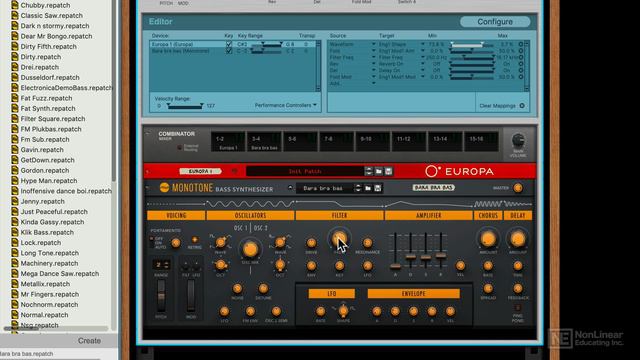
Task: Step Monotone patch with up/down arrows
Action: pyautogui.click(x=358, y=188)
